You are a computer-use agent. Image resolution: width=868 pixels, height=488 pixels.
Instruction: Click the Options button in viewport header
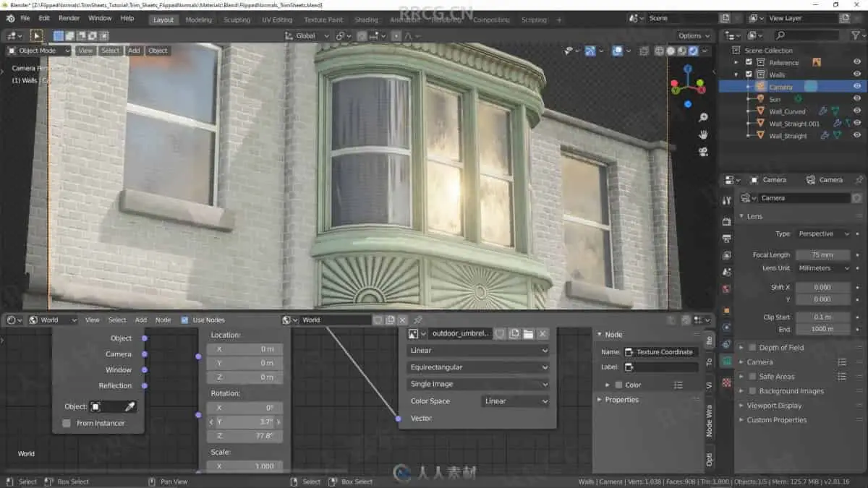[694, 35]
